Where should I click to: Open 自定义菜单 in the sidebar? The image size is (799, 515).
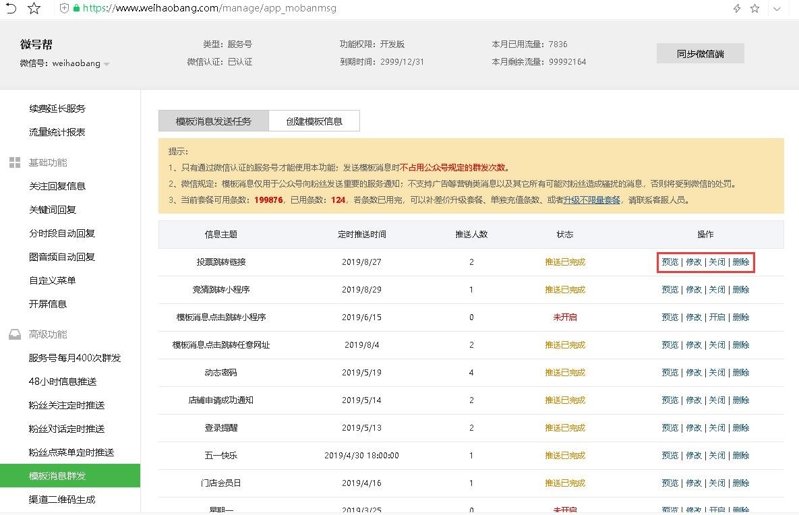coord(52,280)
